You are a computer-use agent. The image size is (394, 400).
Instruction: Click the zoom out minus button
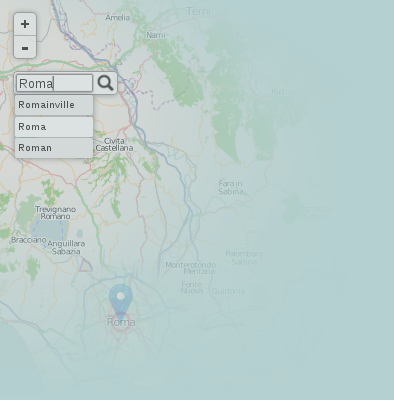(25, 47)
